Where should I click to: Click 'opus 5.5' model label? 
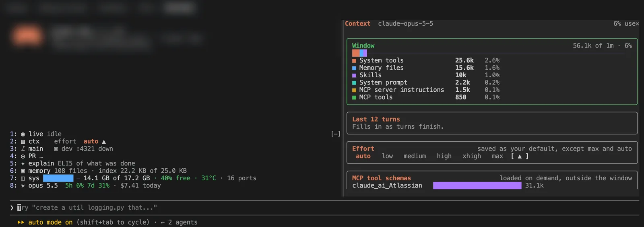(x=43, y=186)
